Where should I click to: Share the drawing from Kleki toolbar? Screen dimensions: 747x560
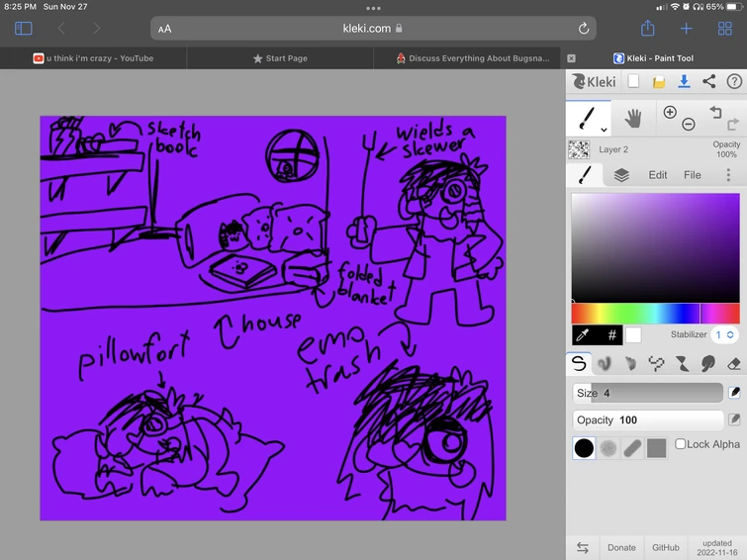(708, 81)
